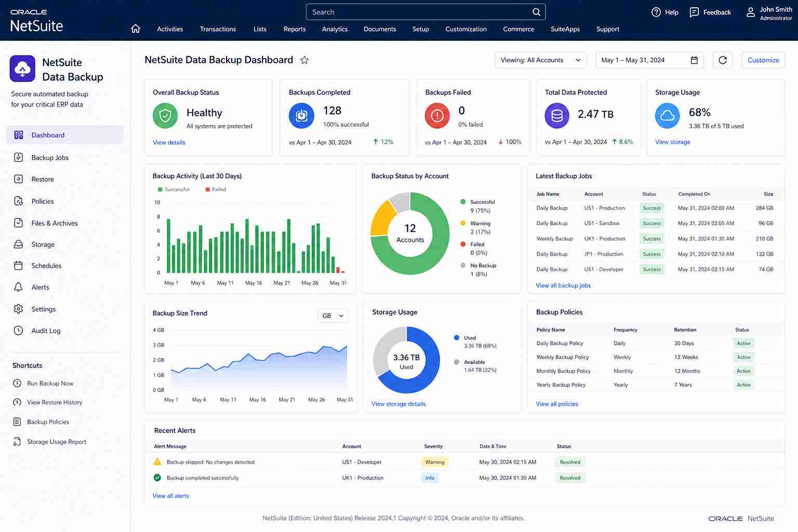Click the 284 GB size value
Image resolution: width=798 pixels, height=532 pixels.
pyautogui.click(x=764, y=208)
